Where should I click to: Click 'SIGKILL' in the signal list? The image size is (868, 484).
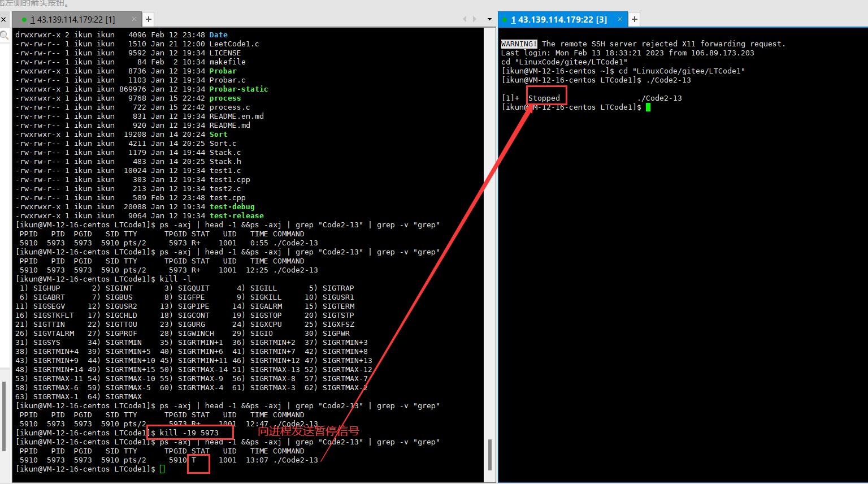point(266,297)
